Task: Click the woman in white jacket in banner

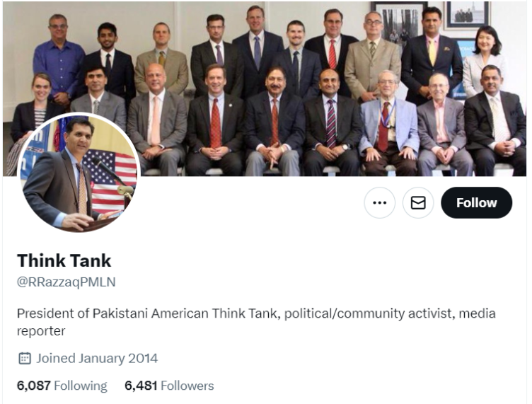Action: 483,61
